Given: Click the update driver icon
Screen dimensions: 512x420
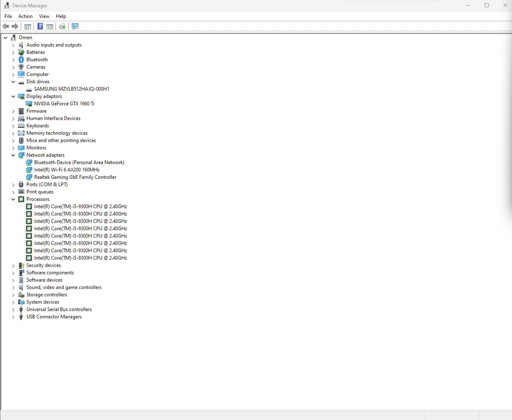Looking at the screenshot, I should [x=62, y=26].
